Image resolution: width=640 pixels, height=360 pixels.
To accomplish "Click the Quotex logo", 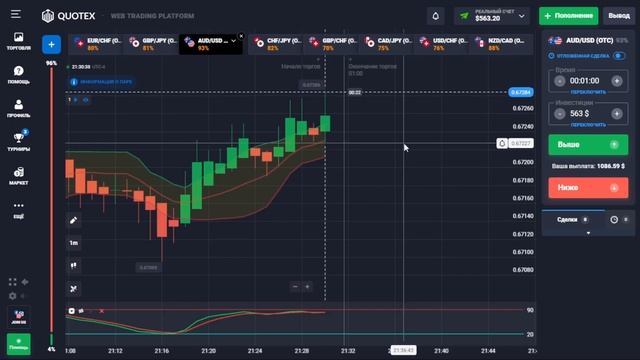I will [68, 16].
